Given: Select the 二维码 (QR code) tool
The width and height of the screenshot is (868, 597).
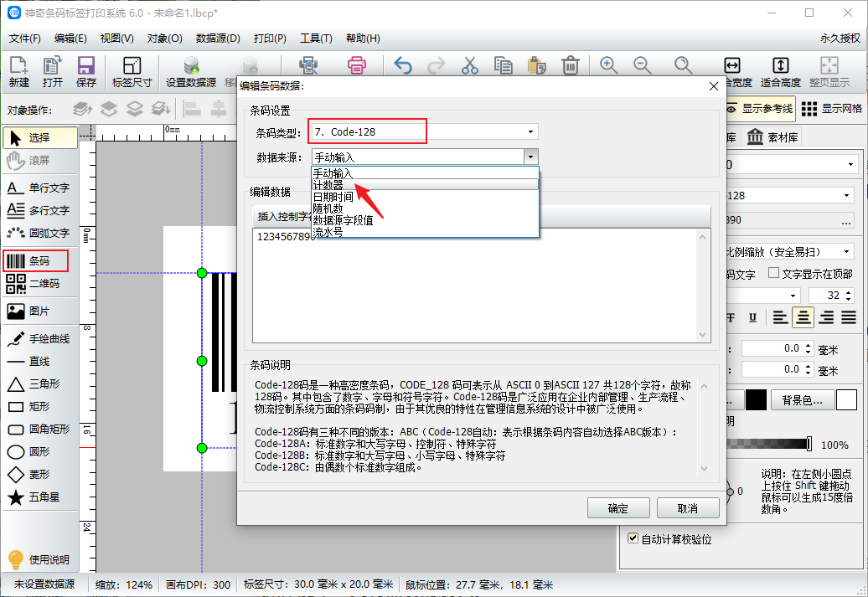Looking at the screenshot, I should (36, 285).
